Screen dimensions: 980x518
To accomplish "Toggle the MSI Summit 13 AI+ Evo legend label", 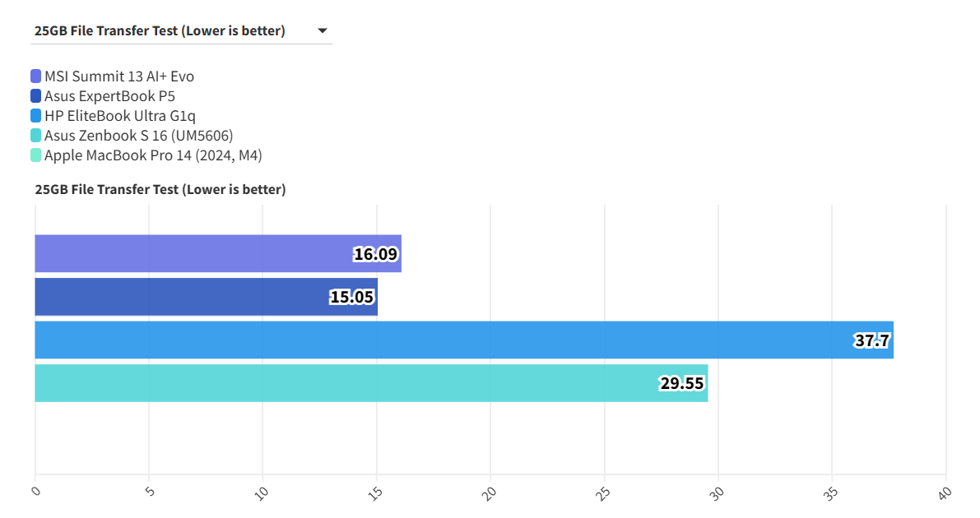I will coord(119,76).
